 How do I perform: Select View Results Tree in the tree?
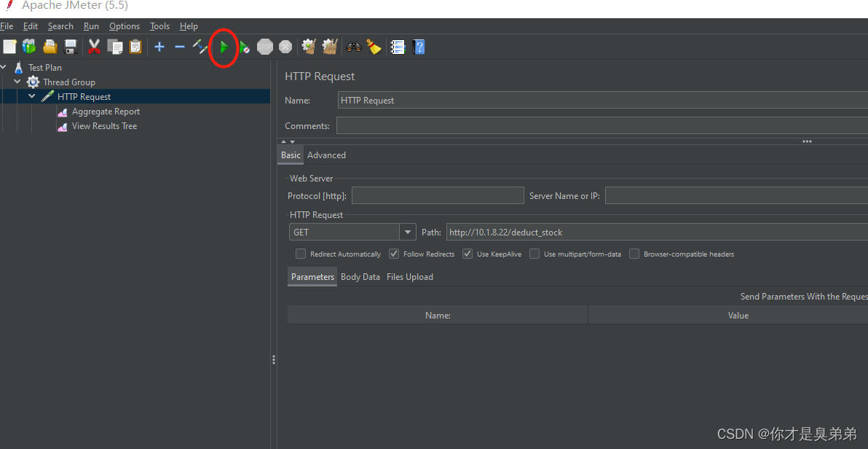pyautogui.click(x=105, y=126)
